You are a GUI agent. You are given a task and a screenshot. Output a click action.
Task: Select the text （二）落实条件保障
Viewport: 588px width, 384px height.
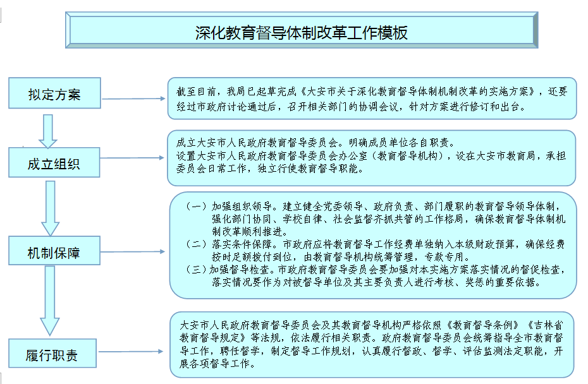tap(230, 244)
